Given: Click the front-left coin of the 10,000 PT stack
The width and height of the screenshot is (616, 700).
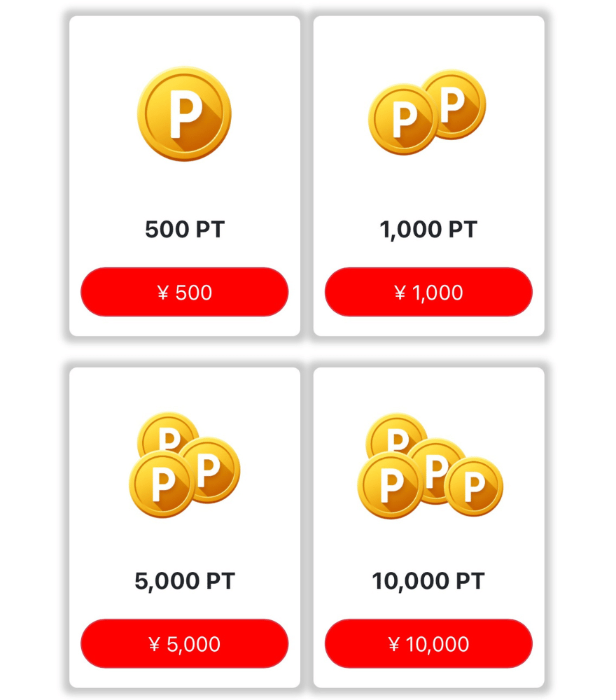Looking at the screenshot, I should coord(391,485).
